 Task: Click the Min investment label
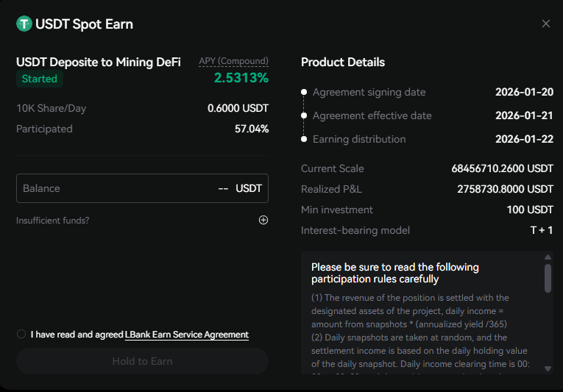(x=337, y=210)
